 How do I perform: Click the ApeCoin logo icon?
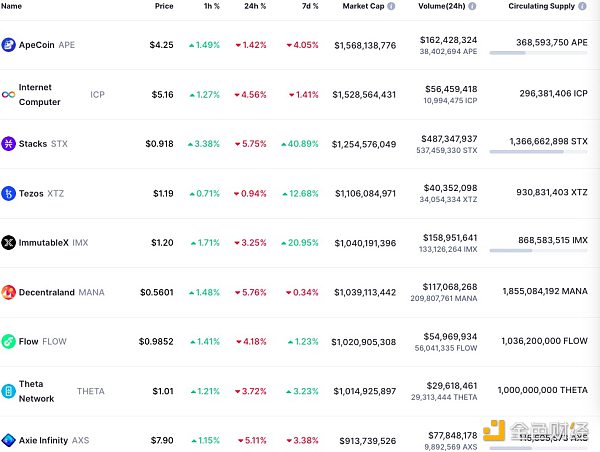tap(9, 45)
